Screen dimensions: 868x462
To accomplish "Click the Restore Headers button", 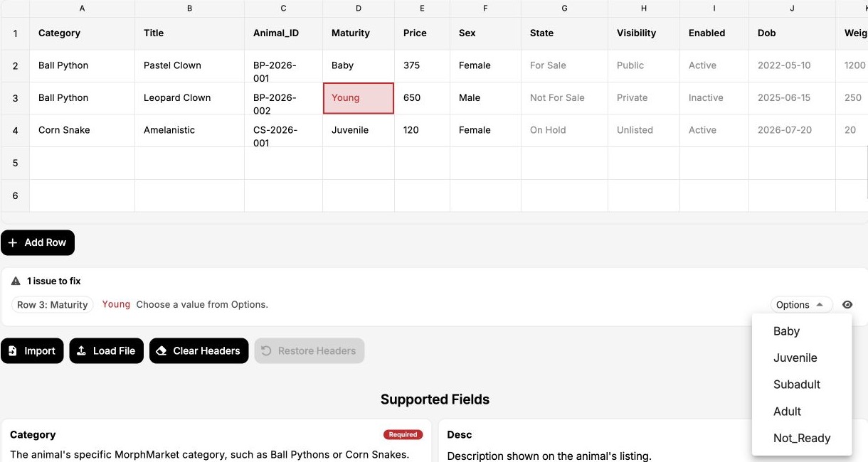I will [x=309, y=350].
